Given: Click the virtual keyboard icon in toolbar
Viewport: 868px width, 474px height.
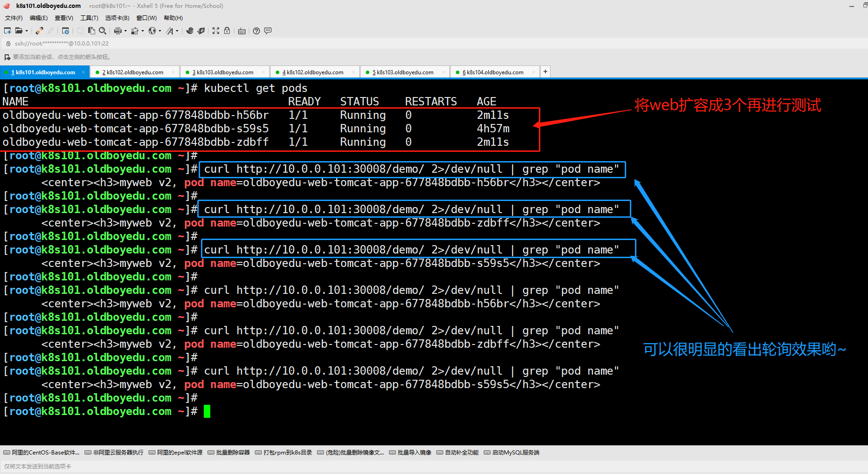Looking at the screenshot, I should tap(242, 31).
